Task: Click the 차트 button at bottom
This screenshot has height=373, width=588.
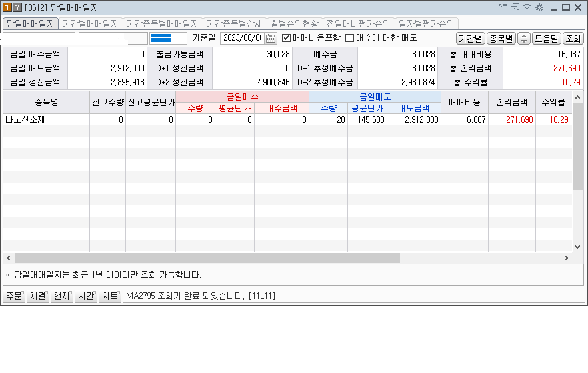Action: pyautogui.click(x=110, y=296)
